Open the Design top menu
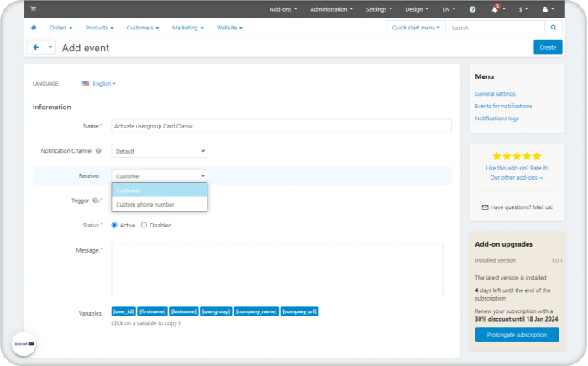Image resolution: width=588 pixels, height=366 pixels. point(417,9)
